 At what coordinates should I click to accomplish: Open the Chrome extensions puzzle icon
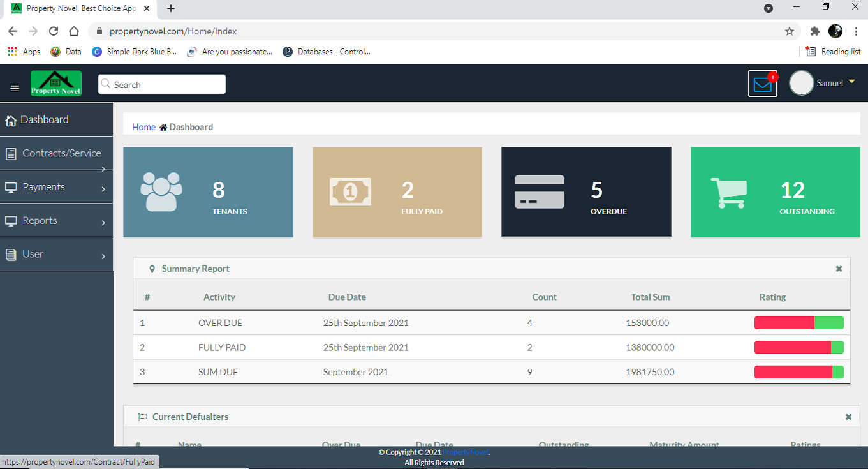tap(814, 31)
